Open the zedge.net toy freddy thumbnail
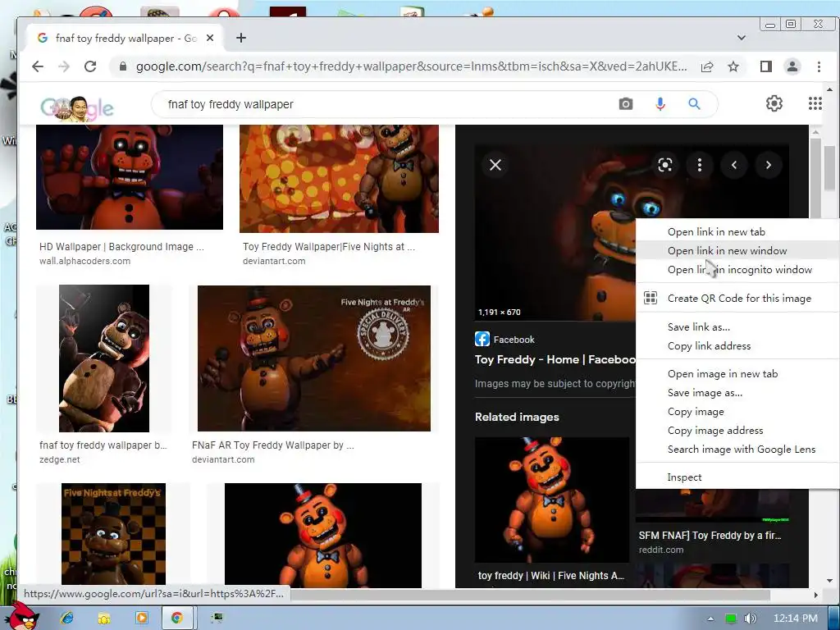Viewport: 840px width, 630px height. tap(104, 358)
